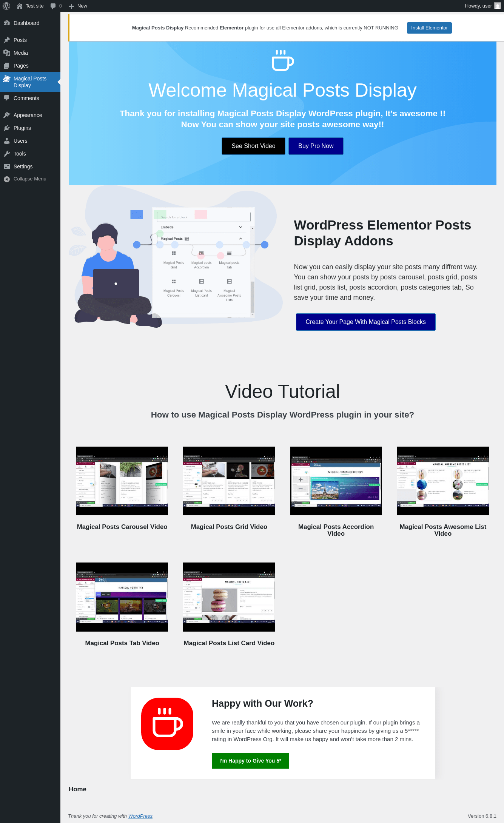Click Magical Posts List Card Video title
The image size is (504, 823).
coord(229,643)
